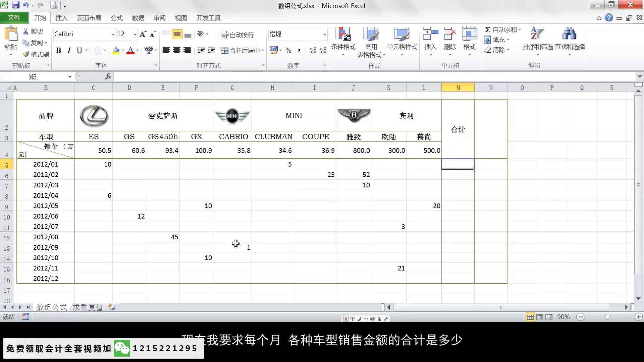
Task: Click the Name Box showing M5
Action: (37, 76)
